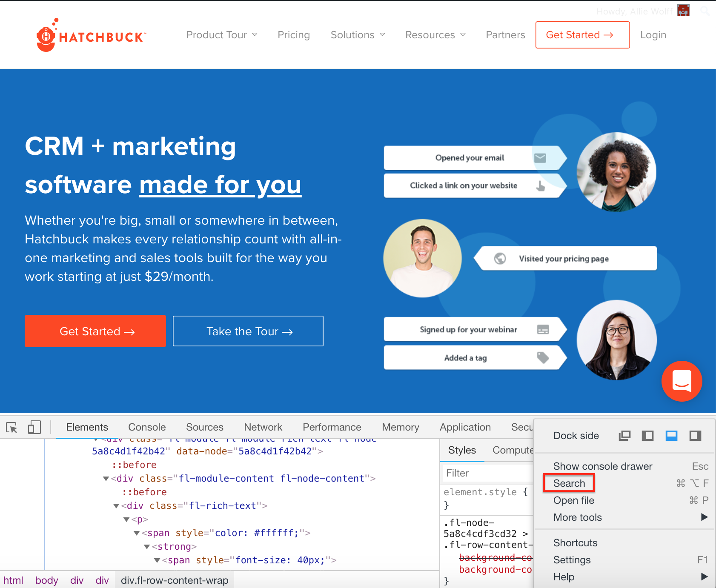
Task: Switch to the Network tab
Action: point(263,427)
